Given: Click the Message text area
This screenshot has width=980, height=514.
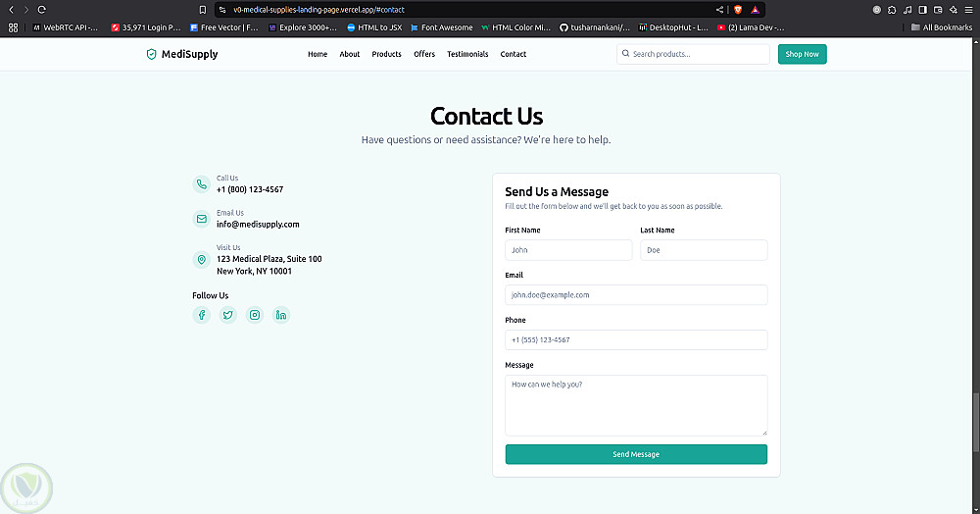Looking at the screenshot, I should click(x=636, y=404).
